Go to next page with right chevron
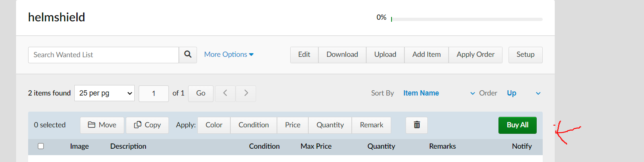The width and height of the screenshot is (644, 162). [x=246, y=93]
